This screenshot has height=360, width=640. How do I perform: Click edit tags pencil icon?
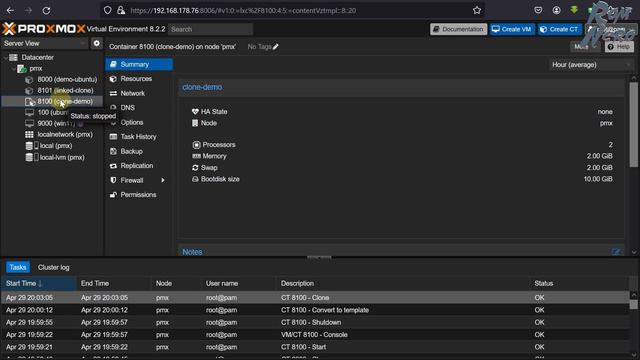276,47
